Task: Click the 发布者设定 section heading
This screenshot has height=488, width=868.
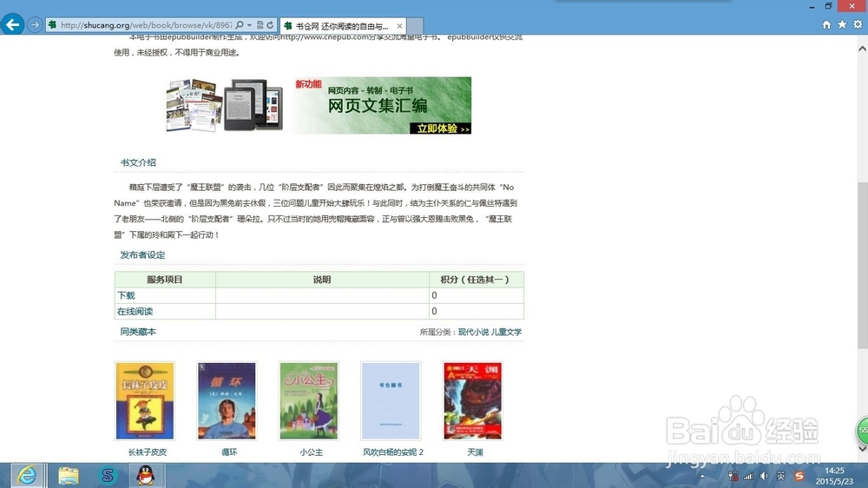Action: click(143, 254)
